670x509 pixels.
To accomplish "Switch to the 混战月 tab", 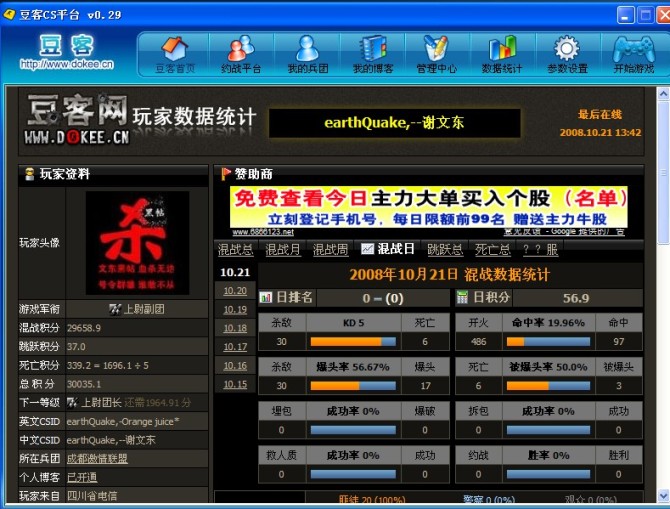I will coord(282,249).
